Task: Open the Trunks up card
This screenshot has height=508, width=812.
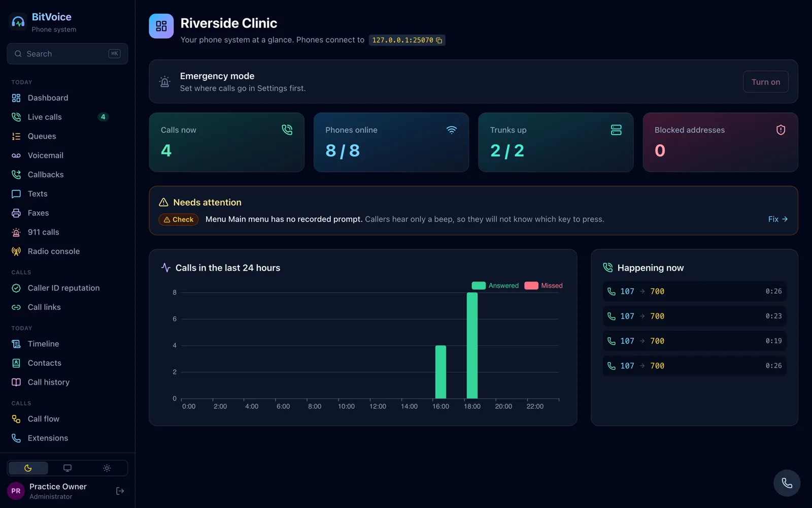Action: (556, 142)
